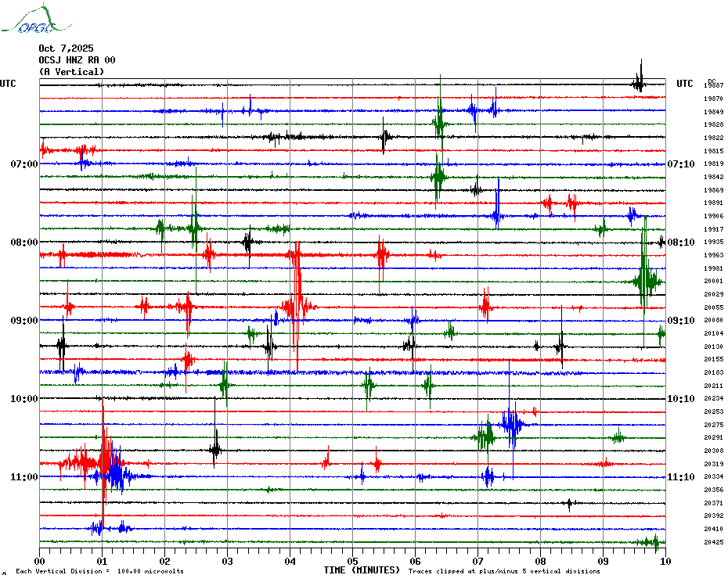Click the Each Vertical Division scale note

pos(99,571)
